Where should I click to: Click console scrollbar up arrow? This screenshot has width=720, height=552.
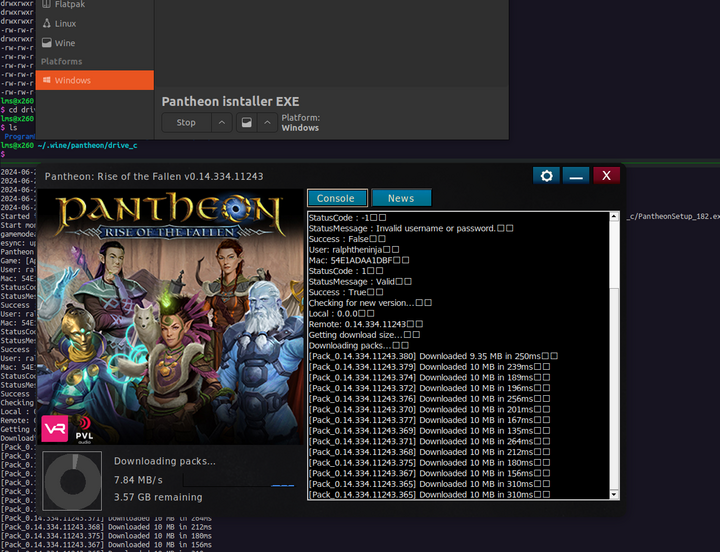(x=614, y=217)
